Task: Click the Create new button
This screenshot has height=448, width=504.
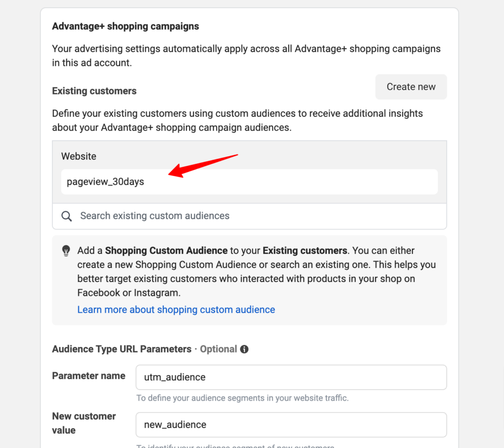Action: [x=411, y=87]
